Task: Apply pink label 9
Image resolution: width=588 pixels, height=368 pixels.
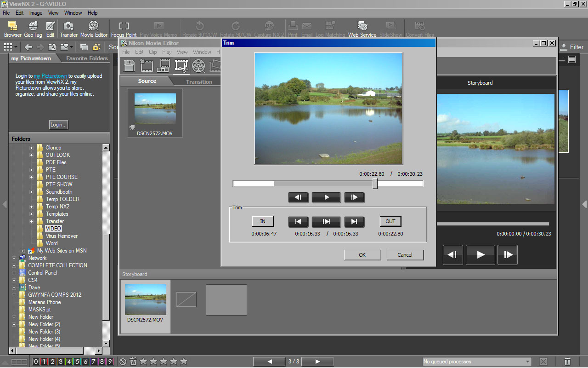Action: pos(110,362)
